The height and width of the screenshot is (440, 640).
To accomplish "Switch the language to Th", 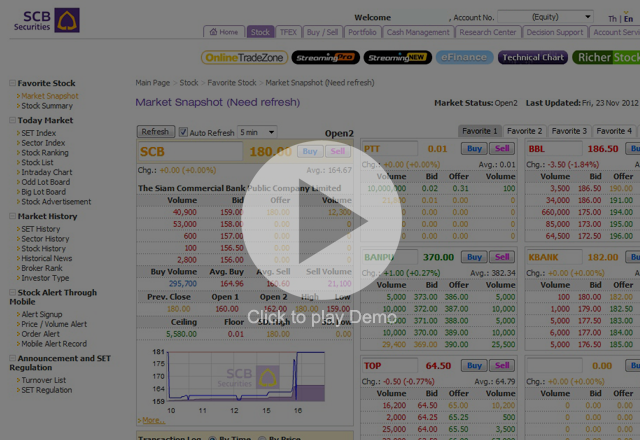I will coord(612,19).
